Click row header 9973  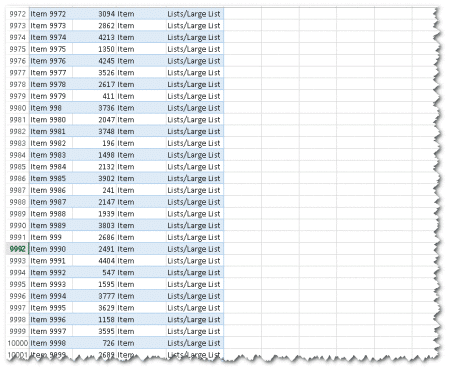pyautogui.click(x=17, y=26)
